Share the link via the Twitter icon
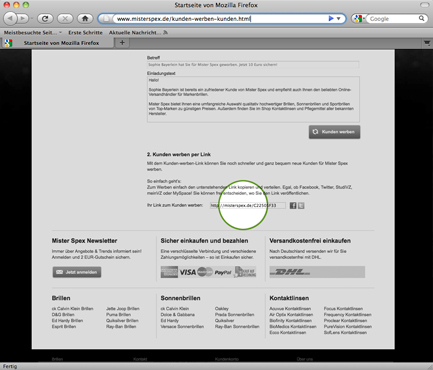Image resolution: width=433 pixels, height=370 pixels. (x=301, y=206)
